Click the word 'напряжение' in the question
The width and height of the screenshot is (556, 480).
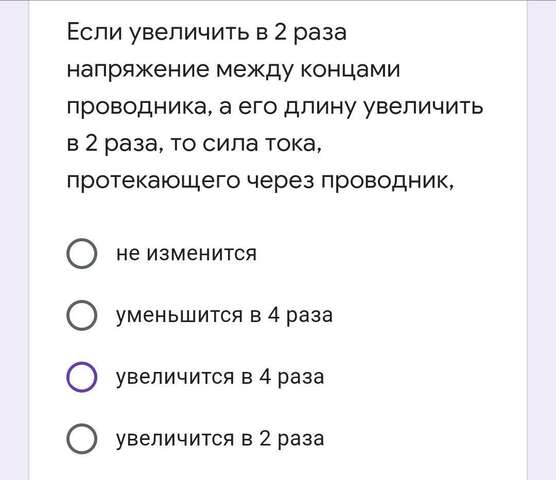point(138,70)
